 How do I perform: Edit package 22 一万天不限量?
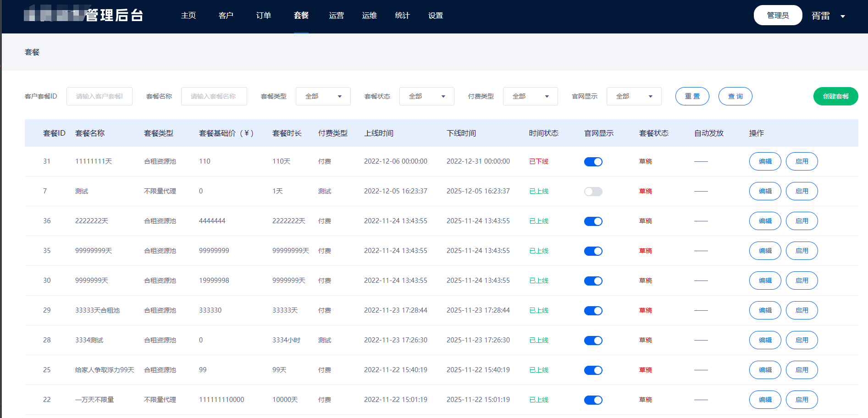coord(765,400)
